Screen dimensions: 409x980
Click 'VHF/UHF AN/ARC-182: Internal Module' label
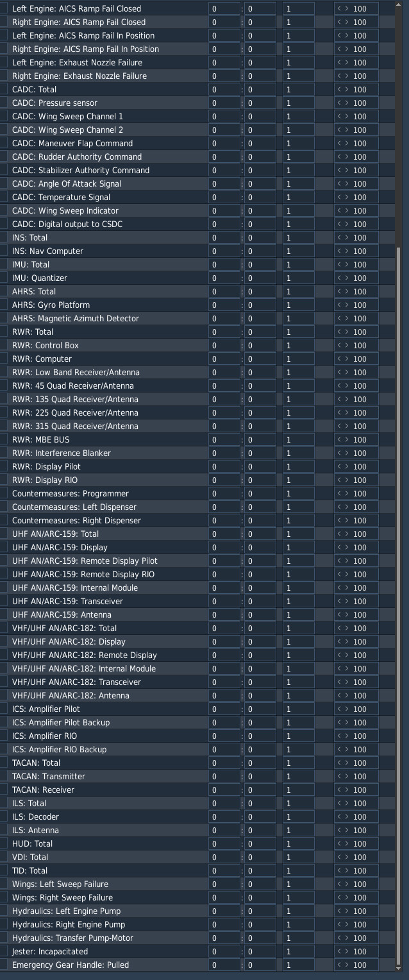click(84, 668)
